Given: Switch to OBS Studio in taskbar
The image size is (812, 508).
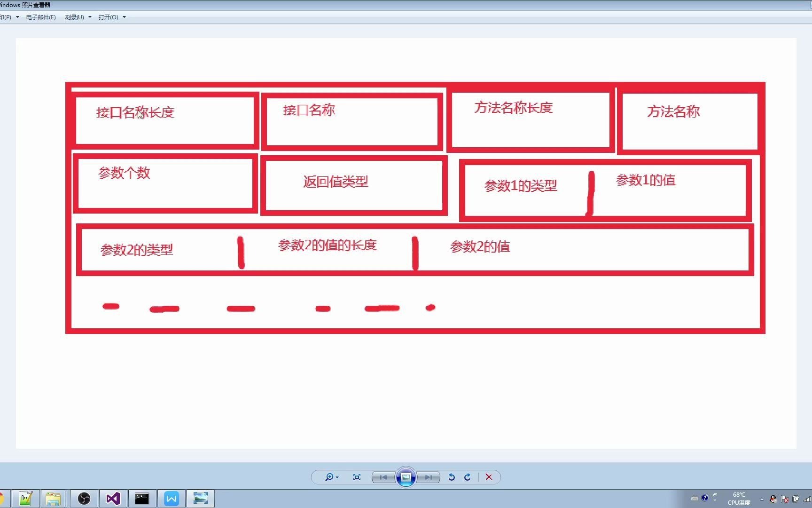Looking at the screenshot, I should (84, 498).
